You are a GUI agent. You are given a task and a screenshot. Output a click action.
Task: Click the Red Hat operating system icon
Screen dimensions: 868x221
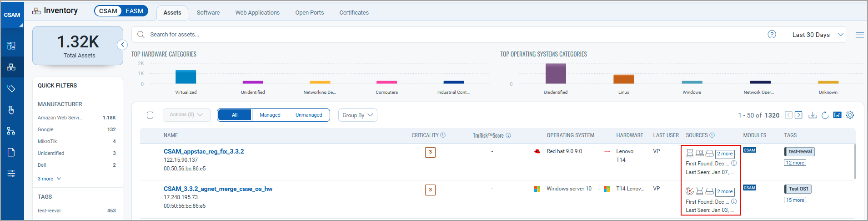[537, 151]
